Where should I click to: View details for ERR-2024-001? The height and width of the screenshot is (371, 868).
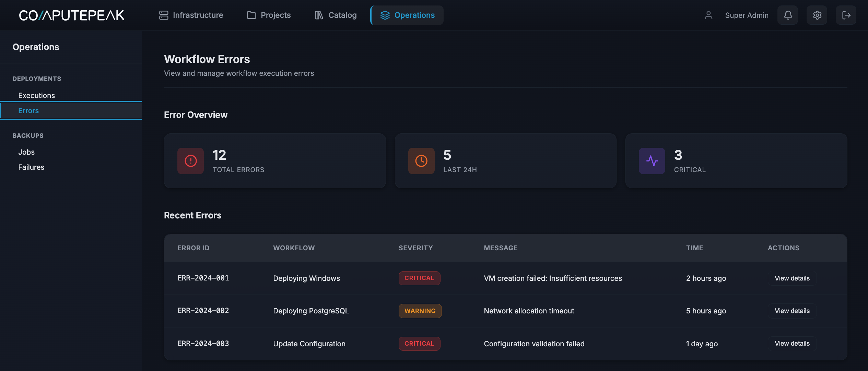pyautogui.click(x=791, y=278)
